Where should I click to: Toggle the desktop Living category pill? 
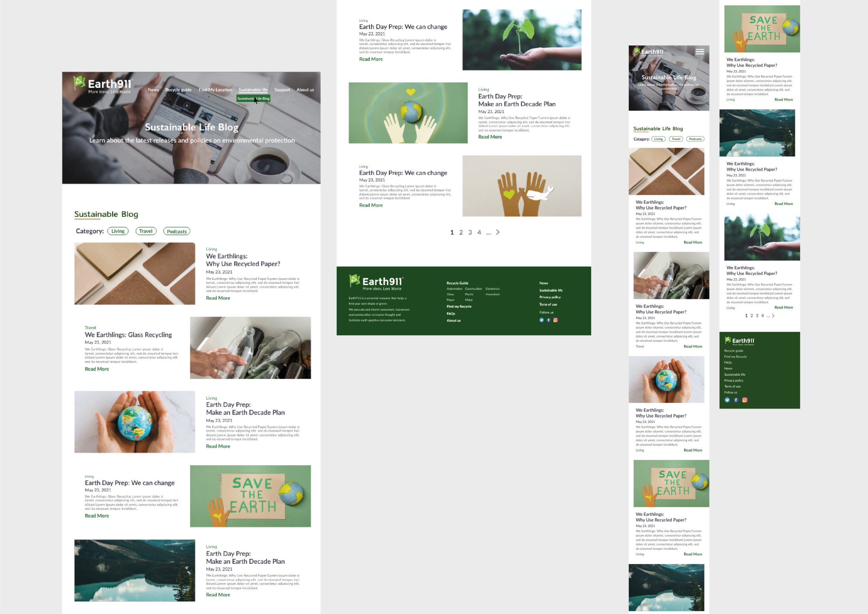point(118,231)
